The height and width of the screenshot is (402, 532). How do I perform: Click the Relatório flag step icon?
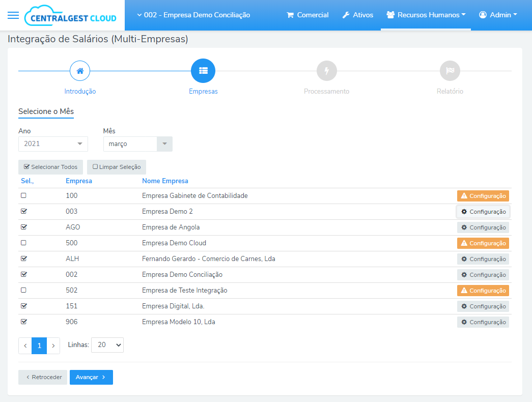pyautogui.click(x=450, y=71)
